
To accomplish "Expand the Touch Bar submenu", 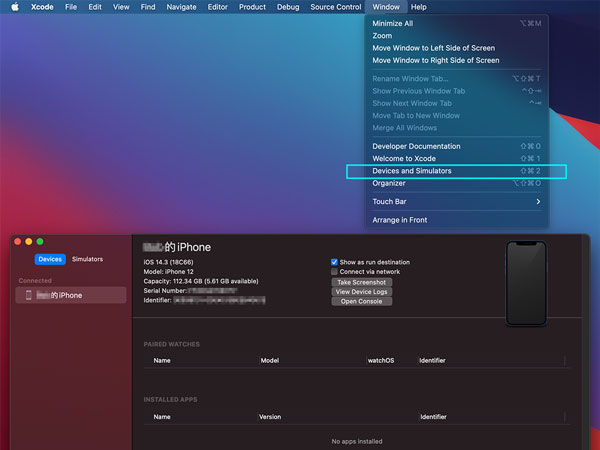I will 456,201.
